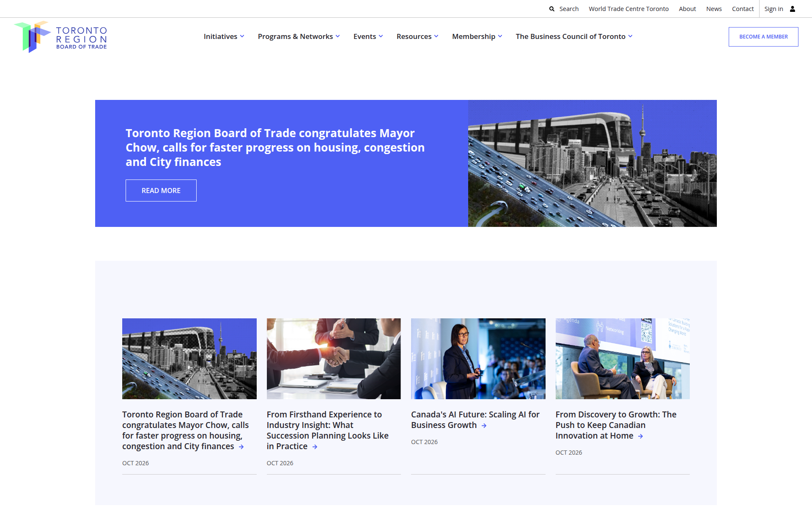Click the Read More button in the banner

[161, 190]
